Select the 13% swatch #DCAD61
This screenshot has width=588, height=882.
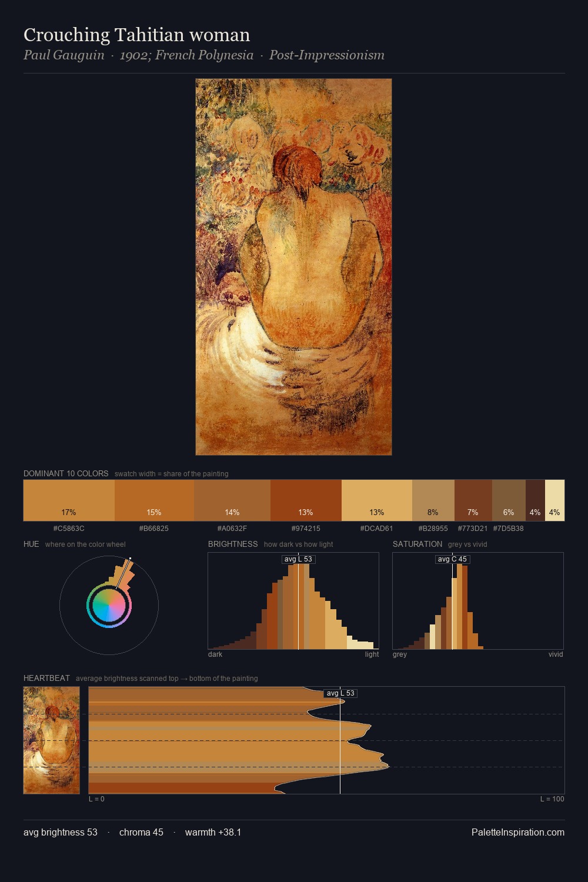(377, 500)
